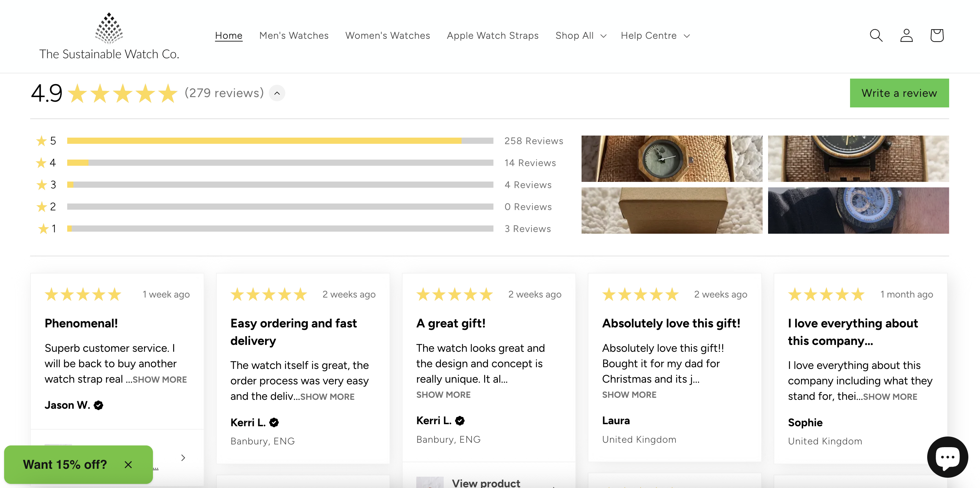
Task: Click Jason W.'s verified buyer badge
Action: tap(98, 405)
